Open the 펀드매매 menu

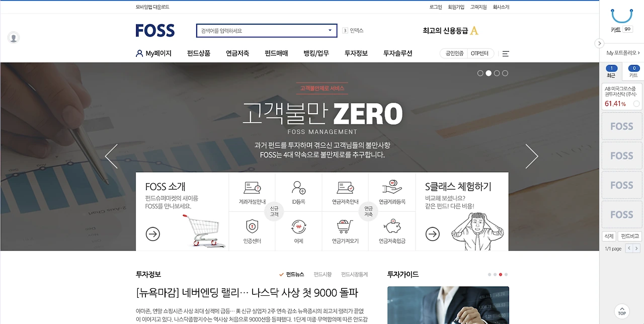point(276,53)
